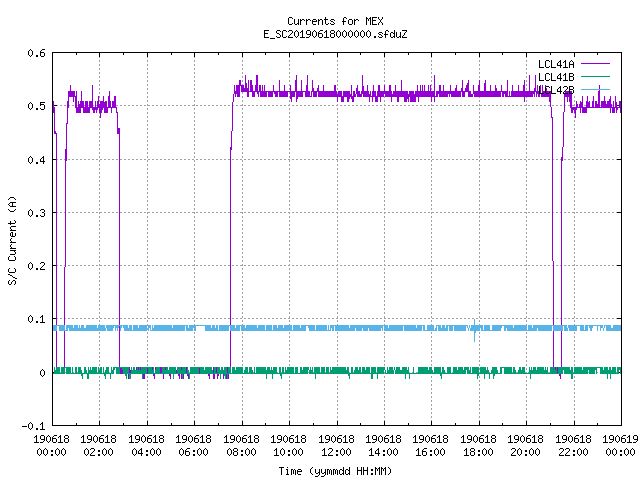Click the x-axis tick "190619 00:00"

pyautogui.click(x=620, y=445)
